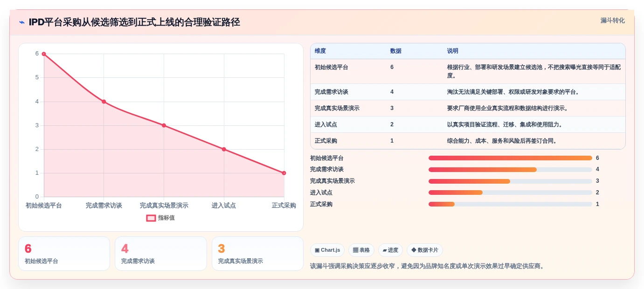Toggle the 指标值 legend swatch
This screenshot has height=289, width=644.
[x=151, y=218]
